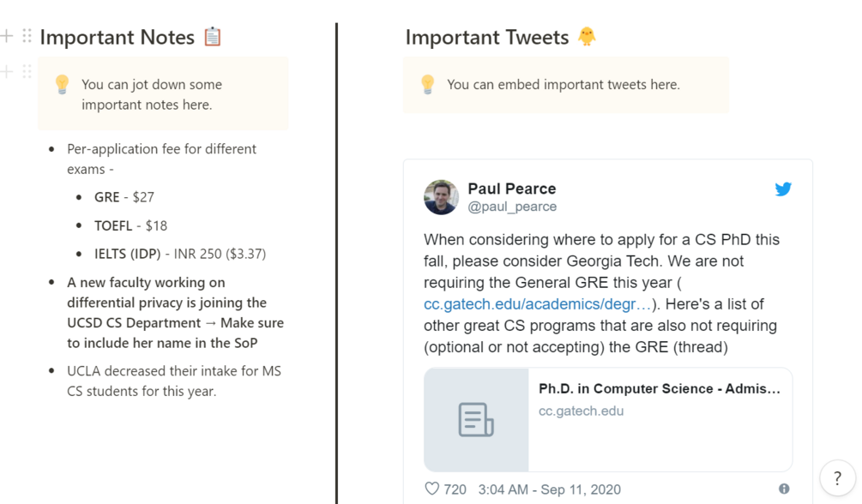Click the drag handle beside Important Notes heading
The image size is (862, 504).
point(27,36)
